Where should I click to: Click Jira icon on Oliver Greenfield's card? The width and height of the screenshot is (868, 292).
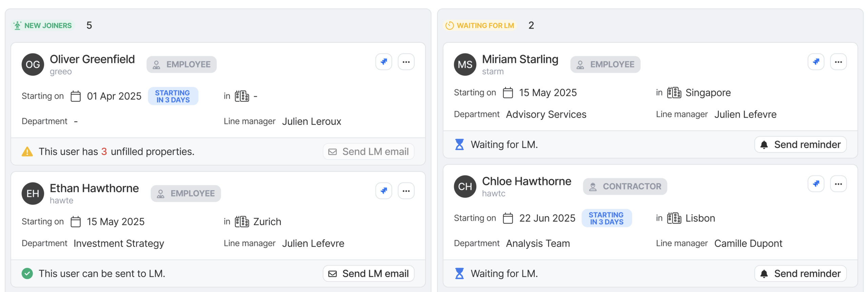point(383,62)
